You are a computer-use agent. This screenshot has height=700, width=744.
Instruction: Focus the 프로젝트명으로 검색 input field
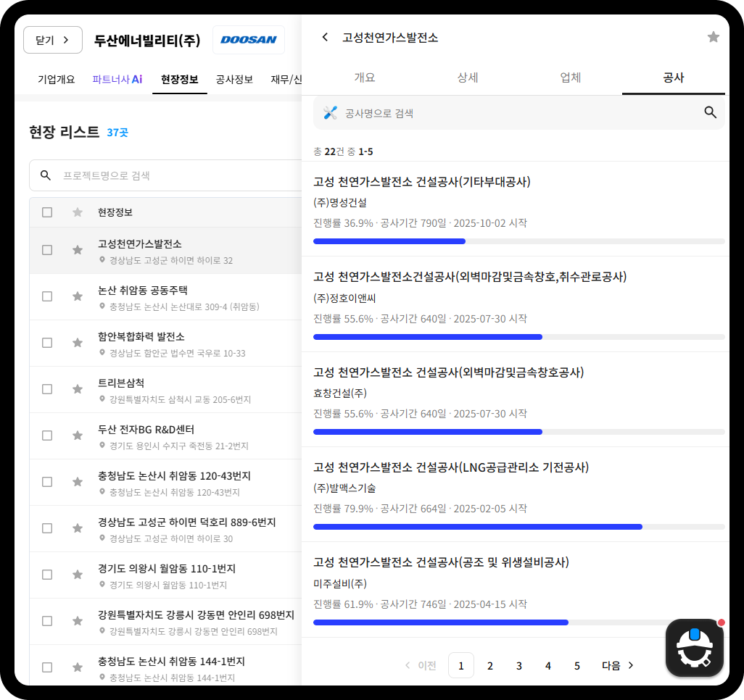pos(165,175)
